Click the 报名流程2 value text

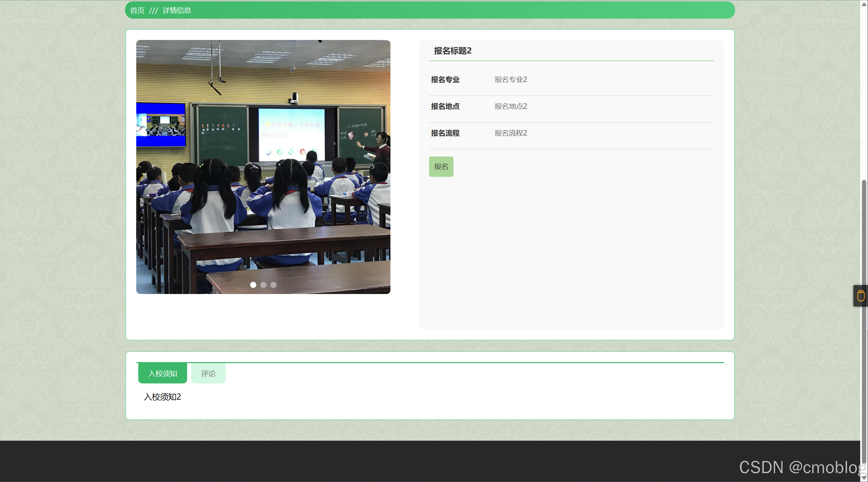510,133
